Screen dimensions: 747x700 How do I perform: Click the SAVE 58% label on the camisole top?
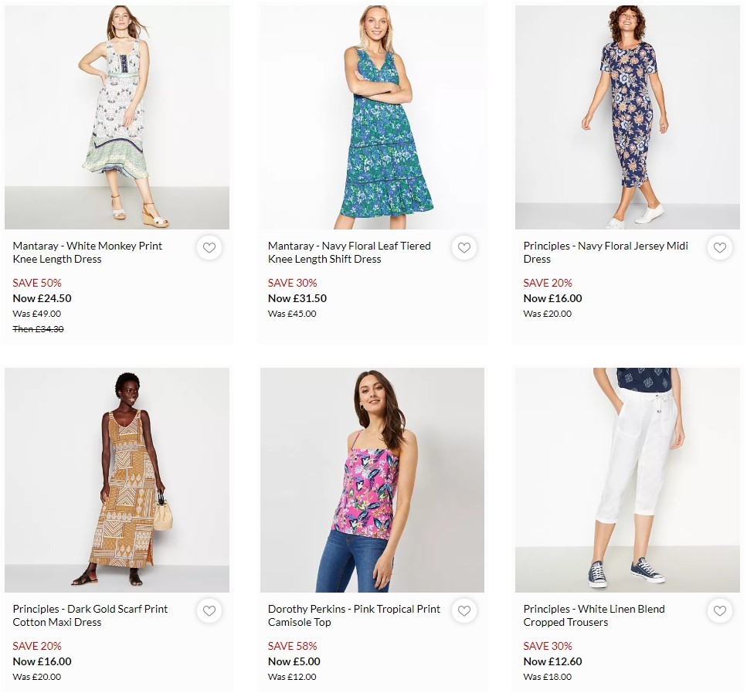click(x=290, y=646)
